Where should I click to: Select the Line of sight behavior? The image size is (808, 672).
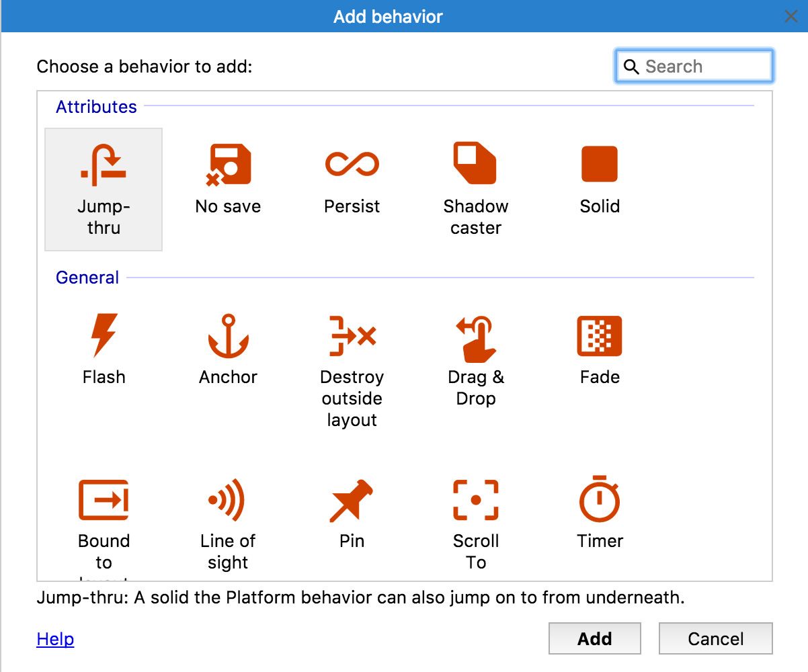[228, 501]
